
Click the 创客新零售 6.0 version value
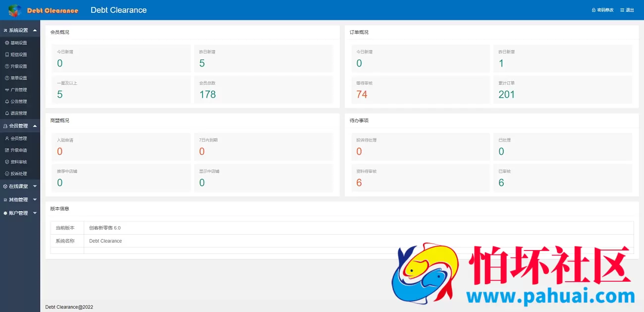coord(105,228)
